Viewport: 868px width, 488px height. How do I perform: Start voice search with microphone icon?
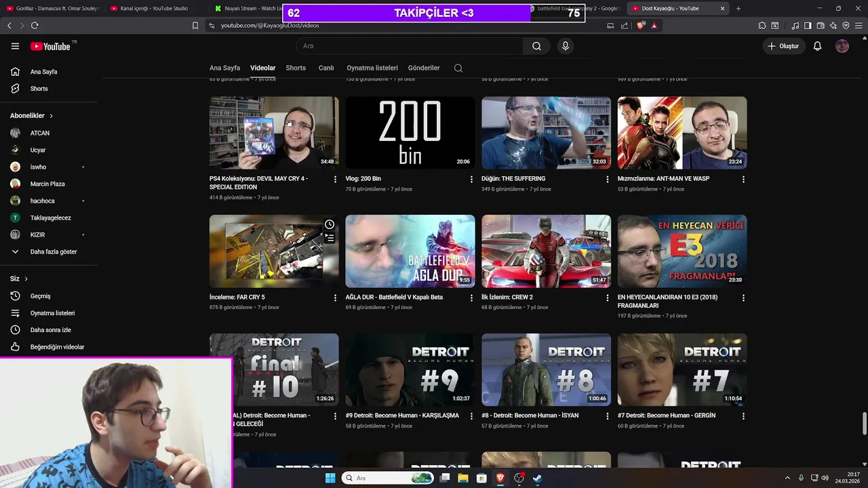click(x=565, y=46)
